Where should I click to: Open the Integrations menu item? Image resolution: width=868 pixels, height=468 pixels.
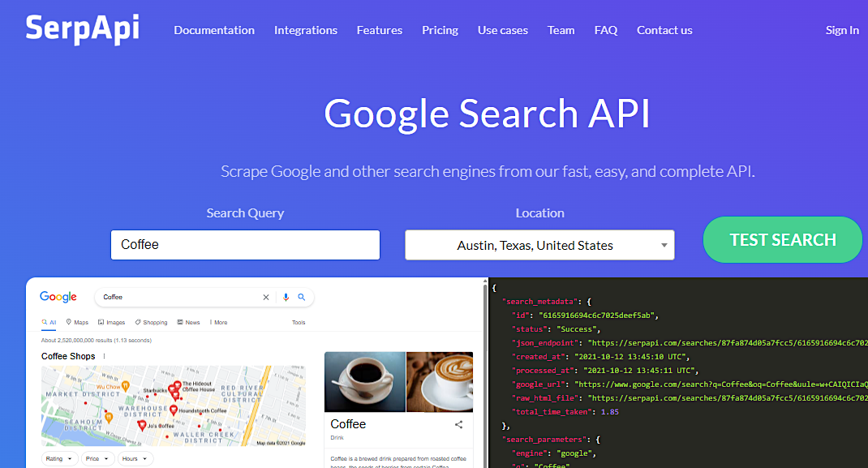point(306,31)
